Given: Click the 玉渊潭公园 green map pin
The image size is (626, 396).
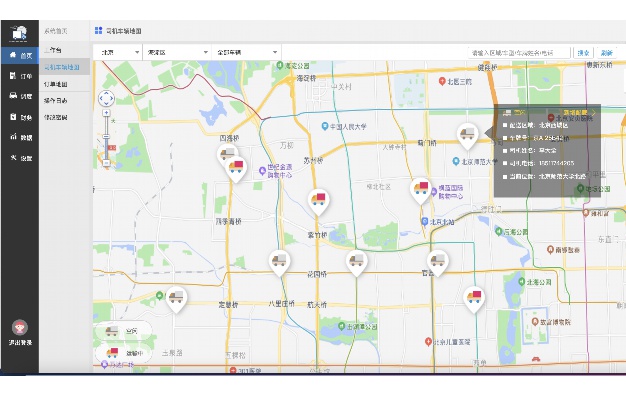Looking at the screenshot, I should coord(341,326).
